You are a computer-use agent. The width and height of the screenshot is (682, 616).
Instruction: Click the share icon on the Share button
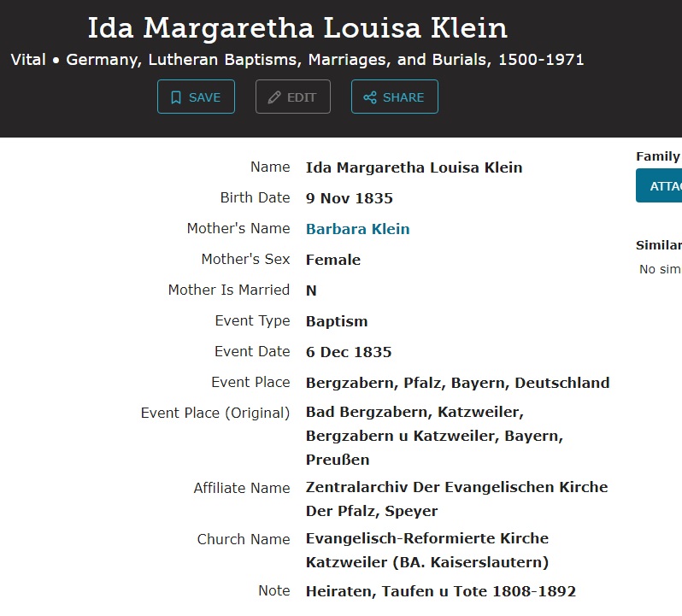pos(370,97)
